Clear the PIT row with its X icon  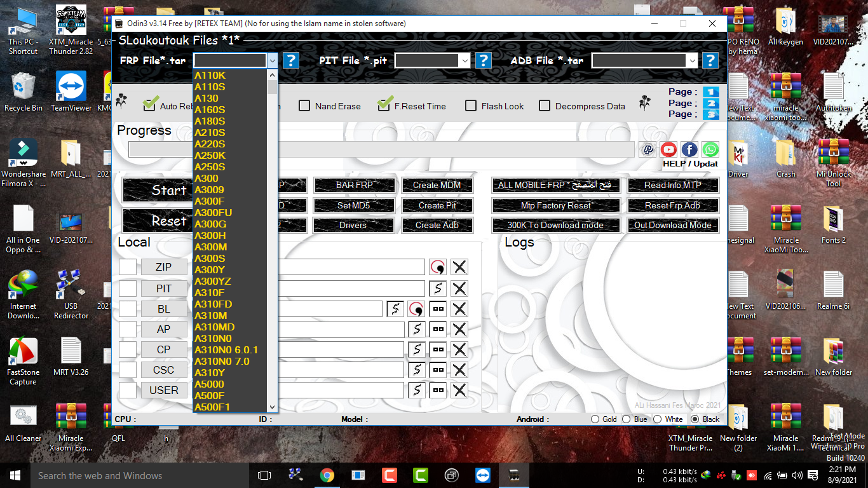[459, 288]
